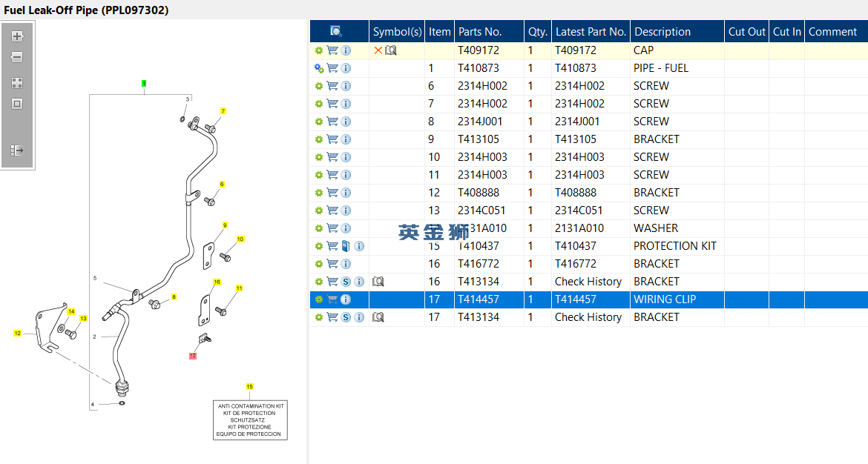The image size is (868, 464).
Task: Sort by the Item column header
Action: point(439,32)
